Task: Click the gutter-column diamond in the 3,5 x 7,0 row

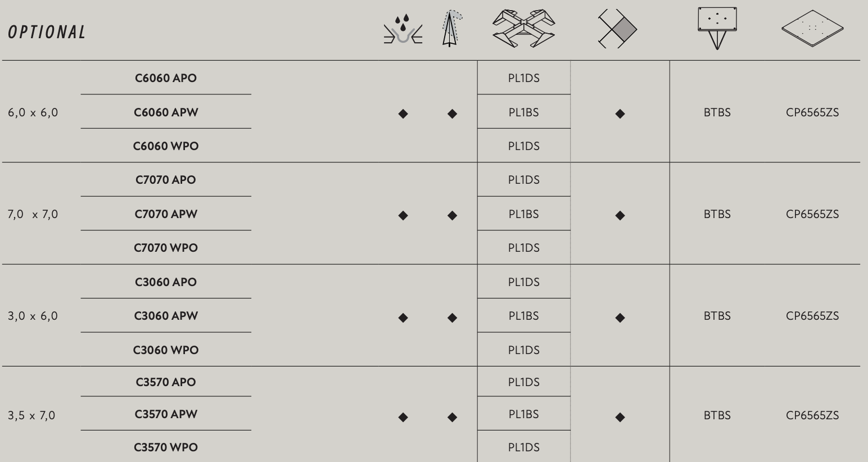Action: [403, 417]
